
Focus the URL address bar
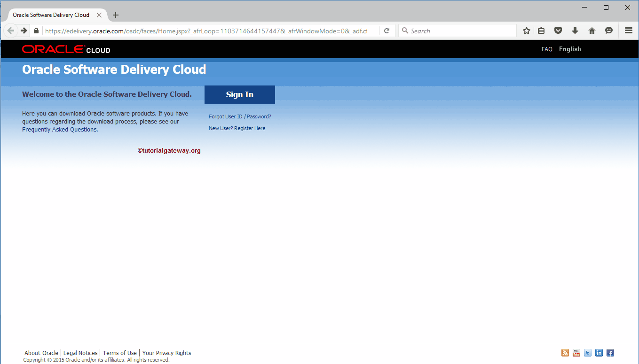pos(205,31)
